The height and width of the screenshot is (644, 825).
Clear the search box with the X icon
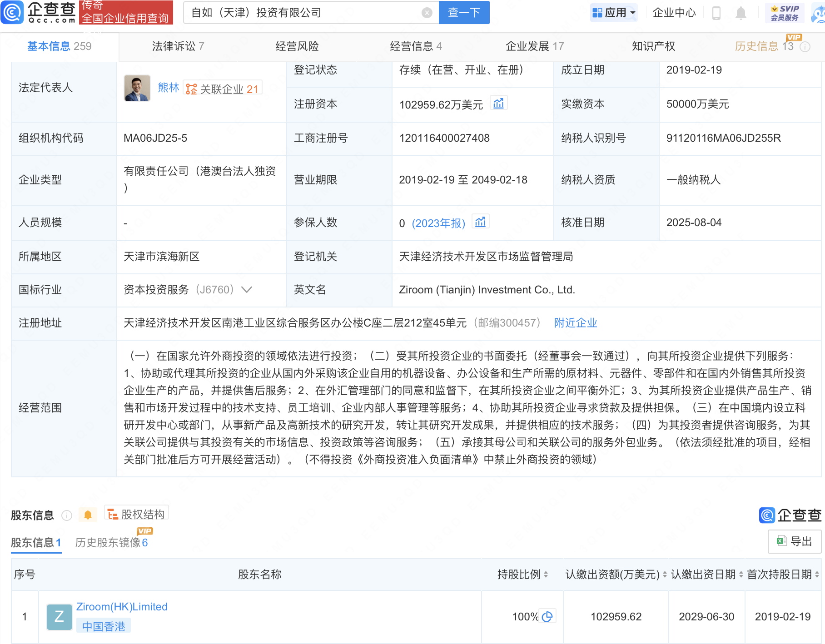[x=427, y=13]
